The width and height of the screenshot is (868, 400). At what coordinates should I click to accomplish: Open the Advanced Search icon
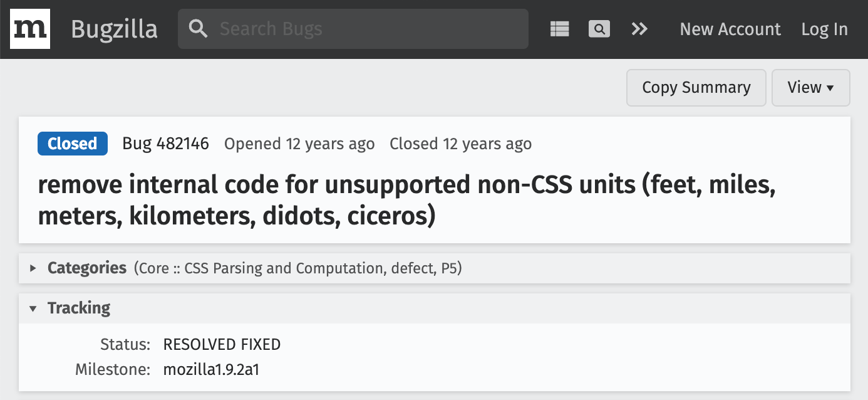pyautogui.click(x=599, y=29)
